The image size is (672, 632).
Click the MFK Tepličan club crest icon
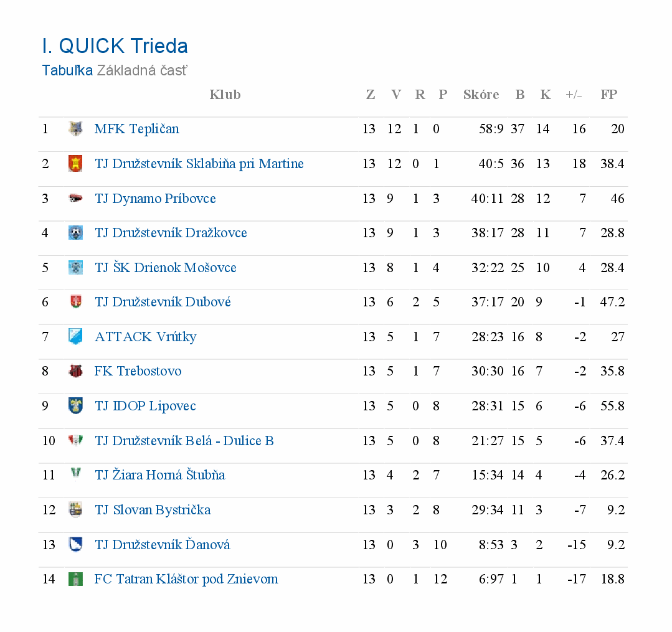coord(75,129)
